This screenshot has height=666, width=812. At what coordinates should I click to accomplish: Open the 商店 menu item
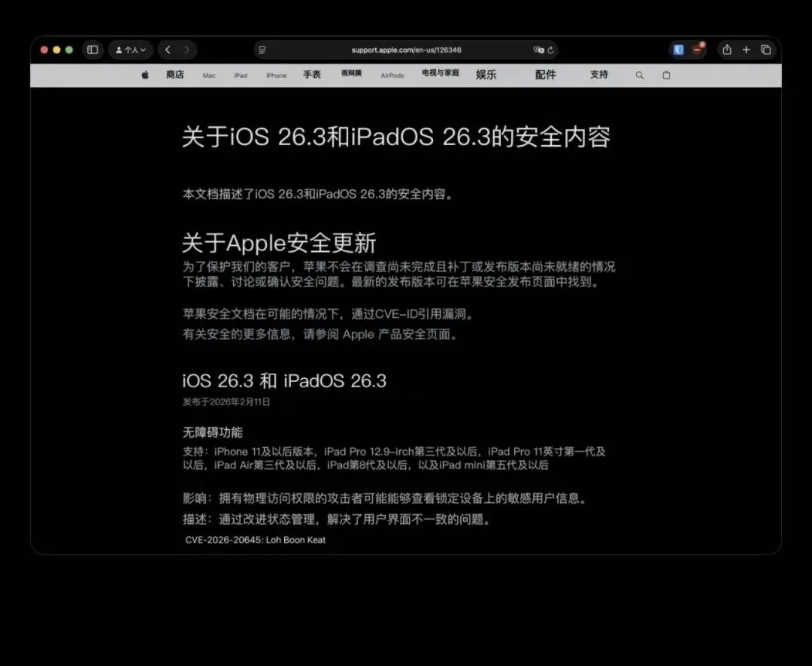[175, 74]
